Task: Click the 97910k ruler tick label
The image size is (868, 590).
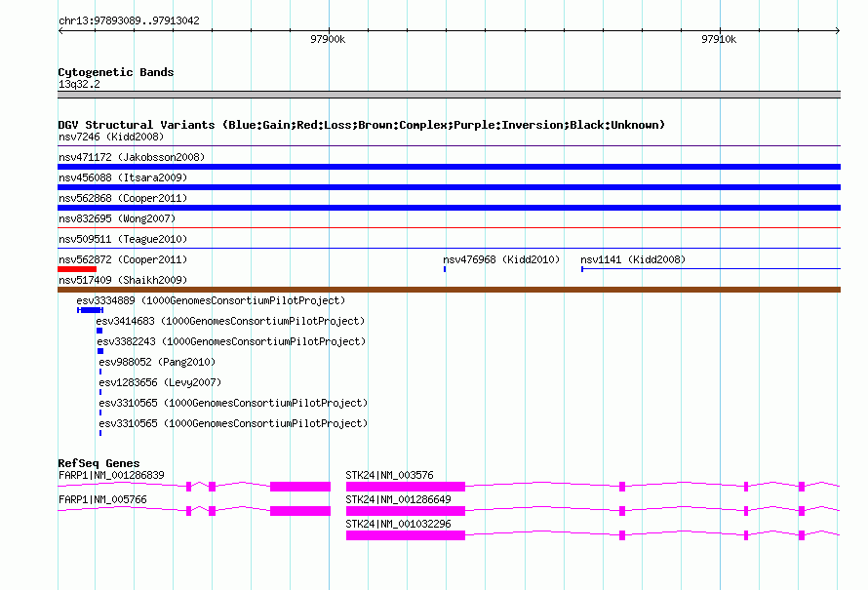Action: pyautogui.click(x=719, y=39)
